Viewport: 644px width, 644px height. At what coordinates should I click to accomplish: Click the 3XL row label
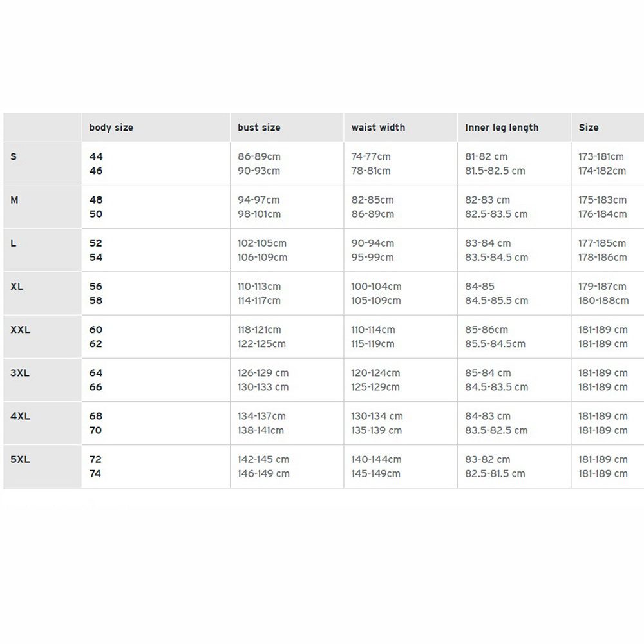click(x=20, y=372)
